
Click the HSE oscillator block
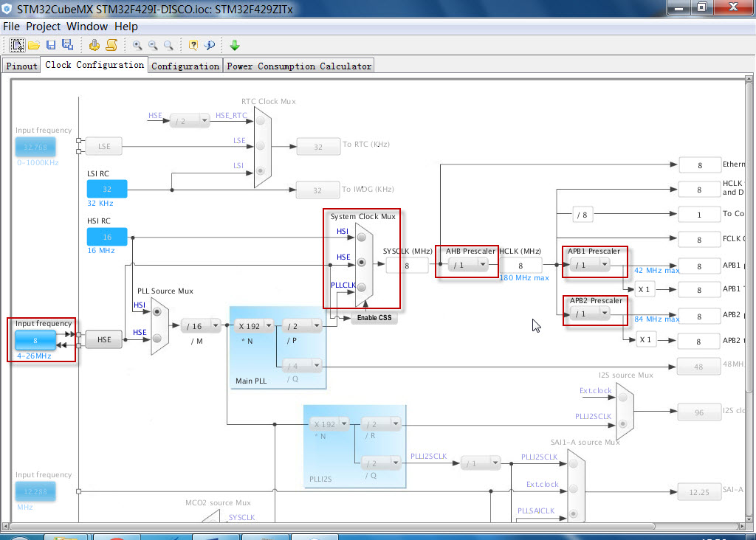click(x=103, y=339)
